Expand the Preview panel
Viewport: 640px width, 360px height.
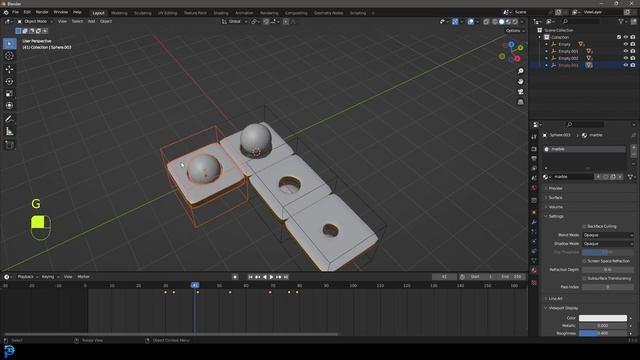tap(555, 188)
